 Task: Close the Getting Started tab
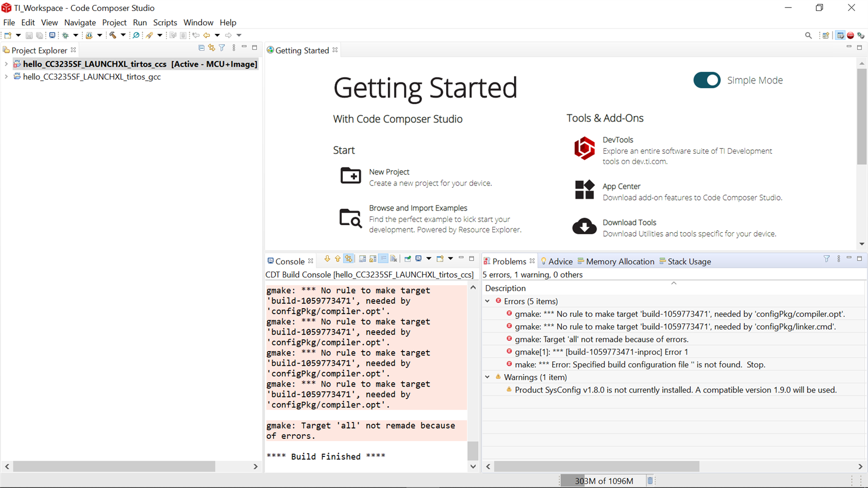point(335,50)
